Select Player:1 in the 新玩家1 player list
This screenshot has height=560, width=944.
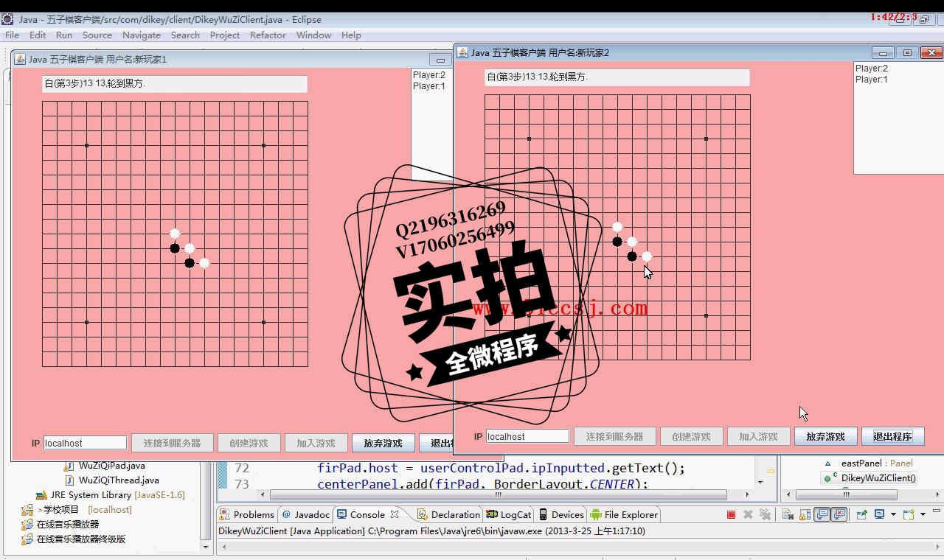tap(429, 86)
